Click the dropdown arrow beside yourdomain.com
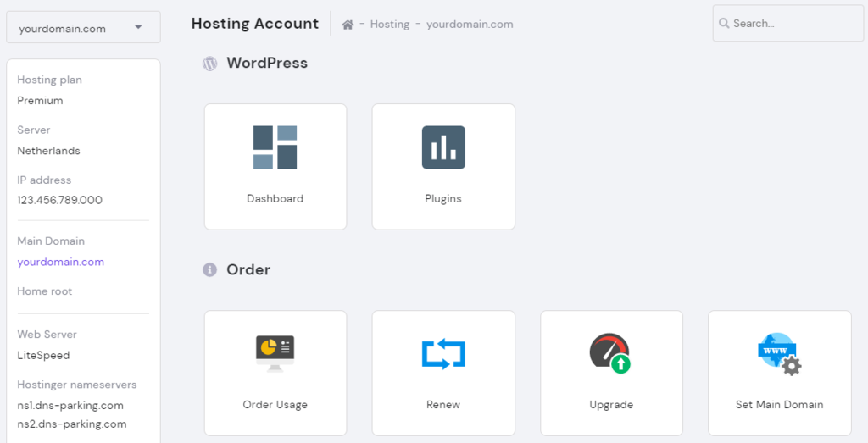868x443 pixels. (138, 28)
